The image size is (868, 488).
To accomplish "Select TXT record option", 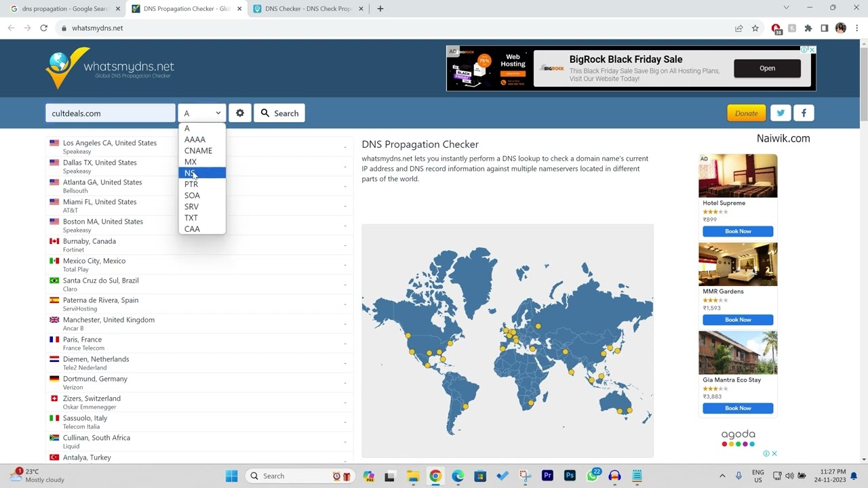I will [202, 218].
